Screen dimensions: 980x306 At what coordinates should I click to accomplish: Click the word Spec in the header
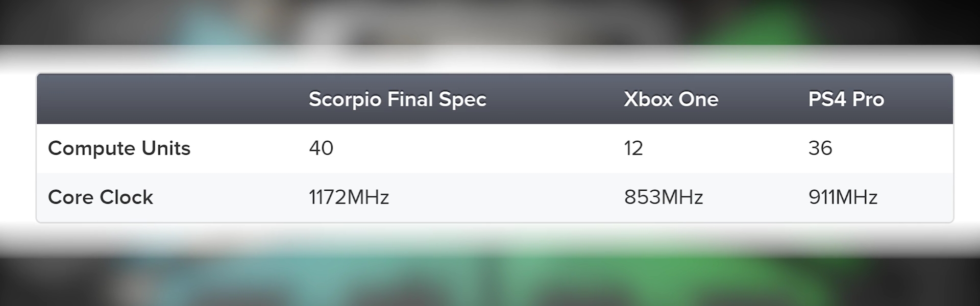coord(462,99)
